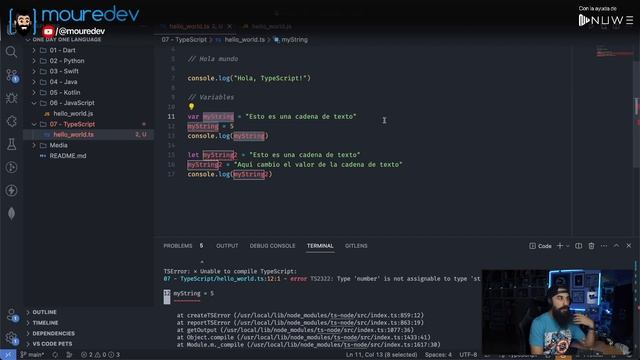Click Synchronize Changes icon in status bar
Screen dimensions: 640x360
tap(55, 355)
